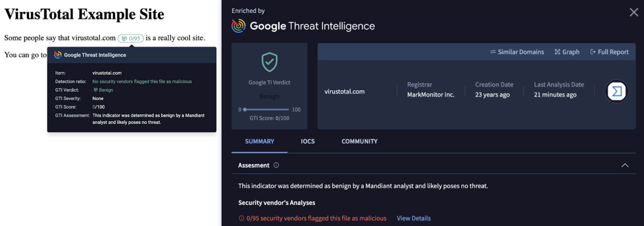
Task: Click the Benign verdict icon in tooltip
Action: [x=96, y=90]
